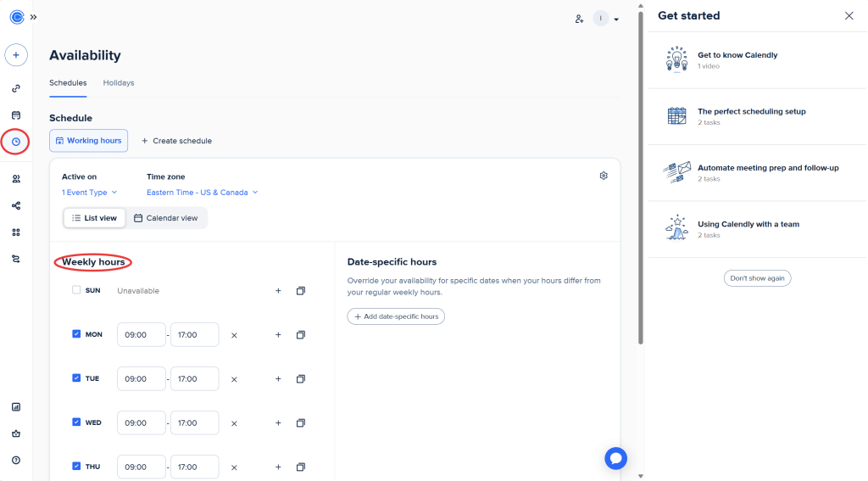
Task: Open the chat support bubble
Action: pos(615,458)
